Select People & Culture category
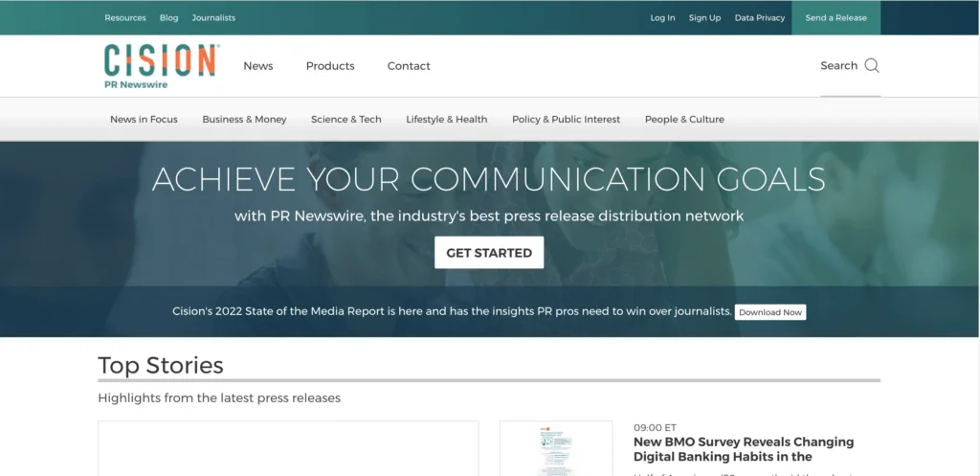980x476 pixels. (x=684, y=119)
